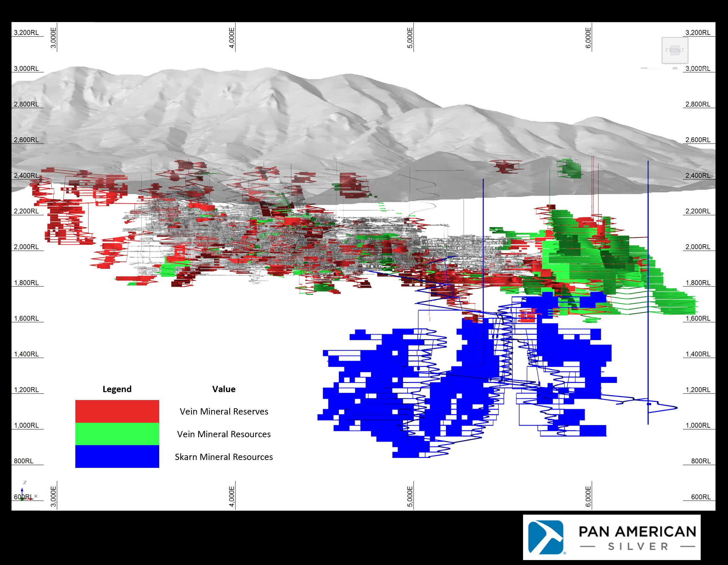Screen dimensions: 728x565
Task: Click the bottom 6,000E easting label
Action: pyautogui.click(x=588, y=496)
